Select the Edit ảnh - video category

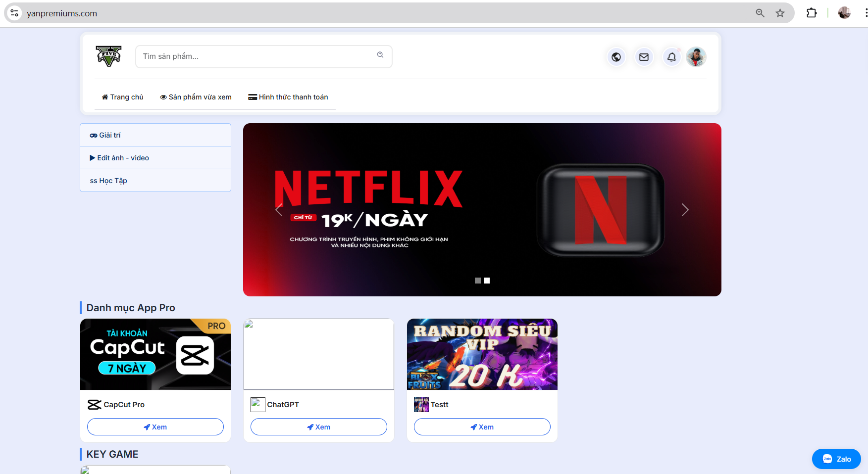pyautogui.click(x=155, y=158)
